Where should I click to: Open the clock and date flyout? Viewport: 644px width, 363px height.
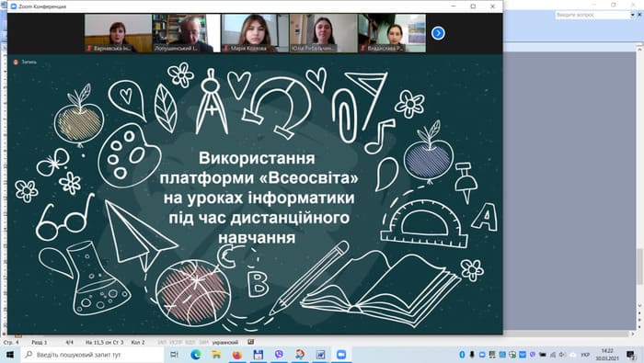click(x=607, y=355)
